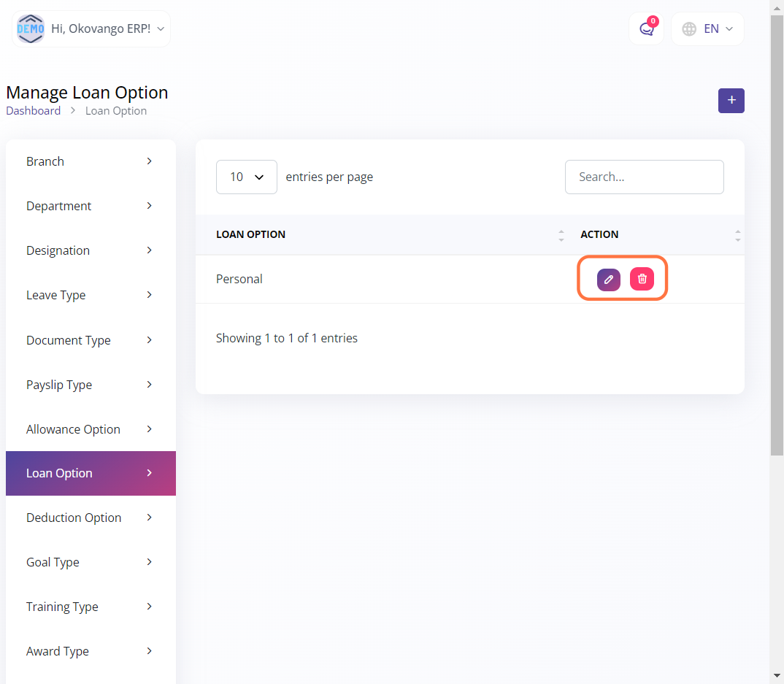Click into the Search input field
Viewport: 784px width, 684px height.
pyautogui.click(x=644, y=177)
